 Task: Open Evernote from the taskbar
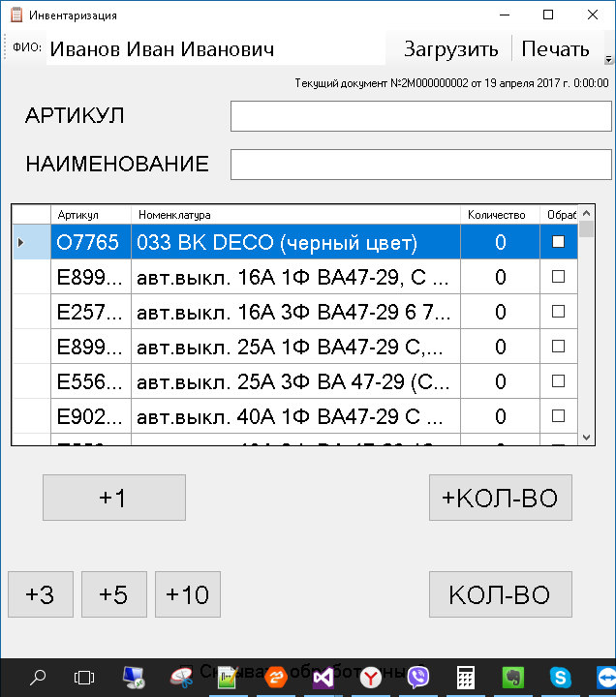(513, 678)
